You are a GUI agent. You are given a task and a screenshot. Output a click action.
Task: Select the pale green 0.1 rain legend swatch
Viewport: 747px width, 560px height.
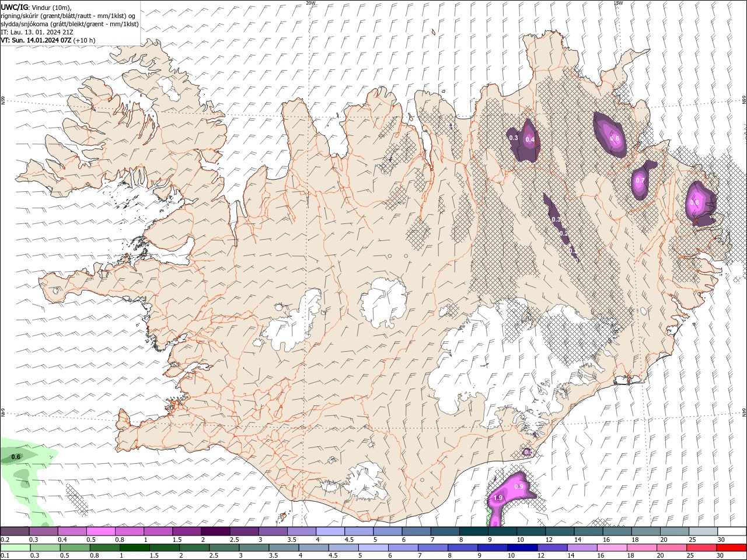[15, 548]
